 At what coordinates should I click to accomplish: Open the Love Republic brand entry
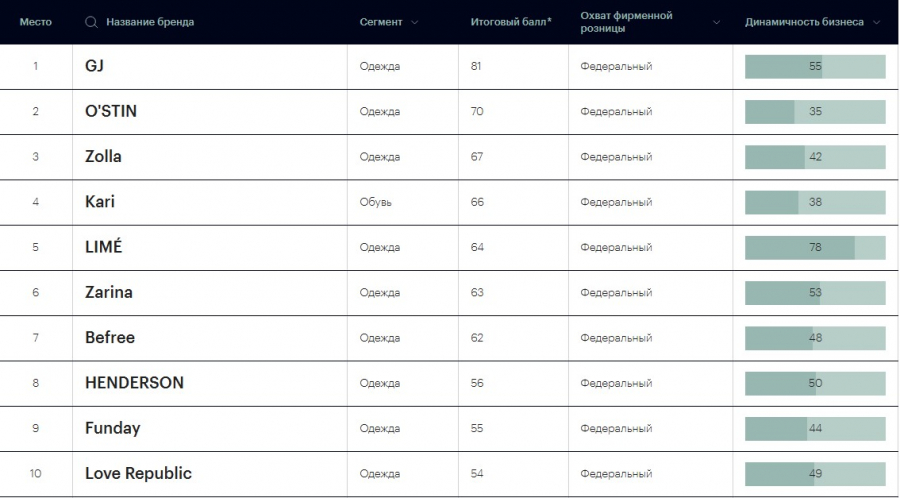(138, 473)
